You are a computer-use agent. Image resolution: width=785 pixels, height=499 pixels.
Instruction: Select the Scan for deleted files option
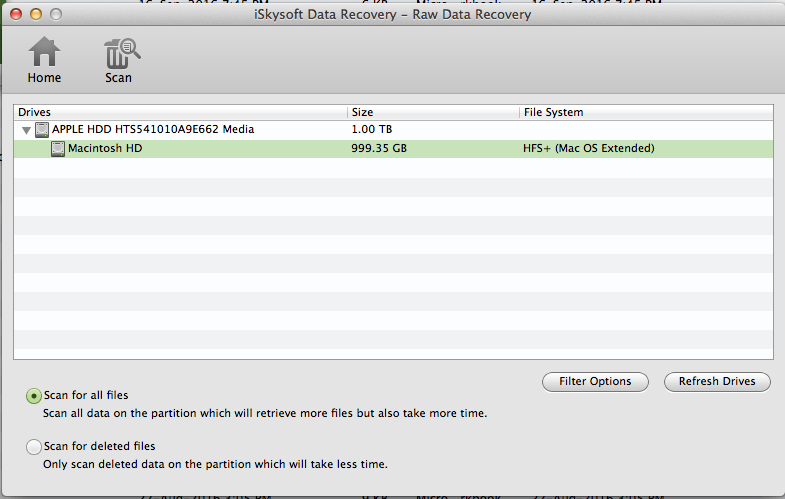click(34, 447)
